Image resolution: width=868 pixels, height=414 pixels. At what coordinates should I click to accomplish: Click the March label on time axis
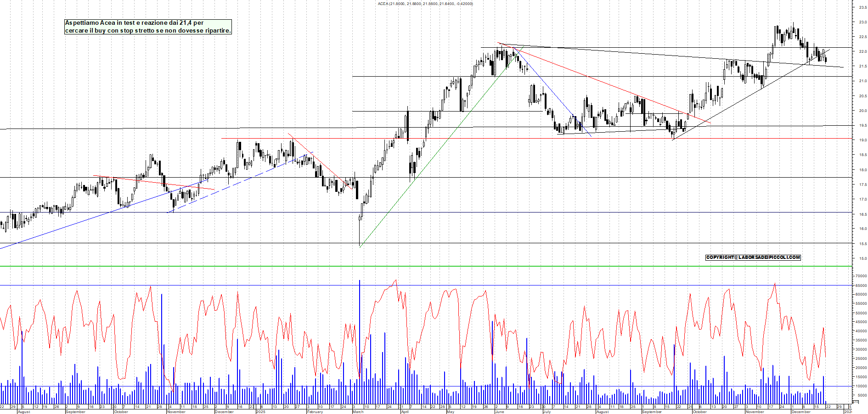pos(358,412)
